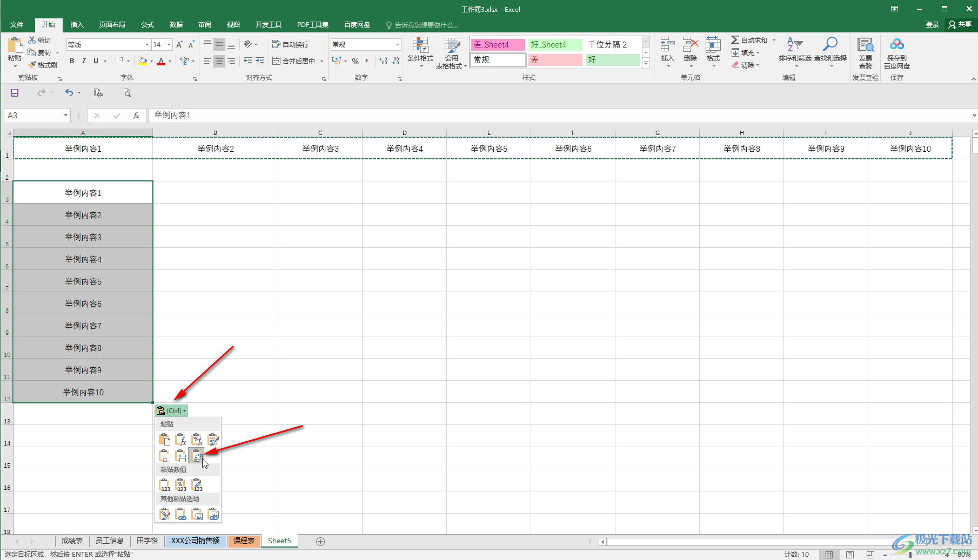
Task: Toggle Wrap Text (自动换行)
Action: [x=291, y=44]
